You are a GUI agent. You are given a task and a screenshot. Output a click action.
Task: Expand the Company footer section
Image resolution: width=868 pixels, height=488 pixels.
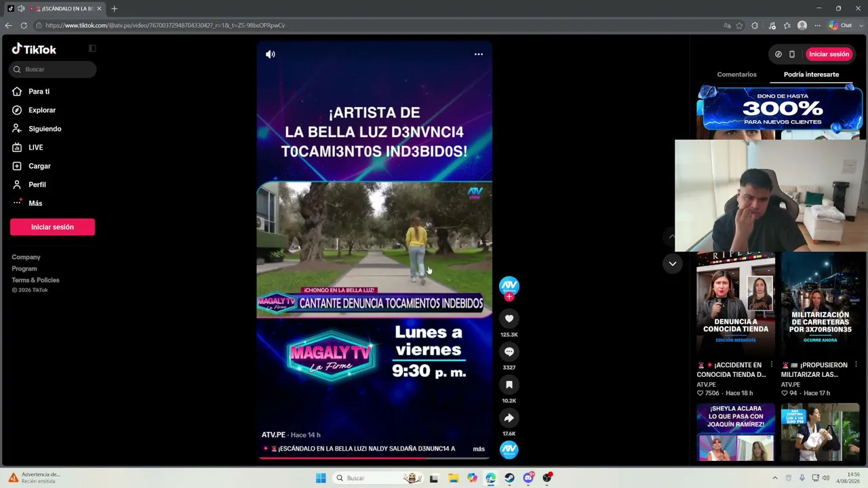pyautogui.click(x=26, y=257)
